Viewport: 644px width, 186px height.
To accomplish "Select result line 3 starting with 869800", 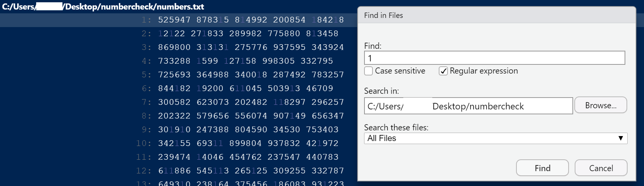I will (179, 47).
